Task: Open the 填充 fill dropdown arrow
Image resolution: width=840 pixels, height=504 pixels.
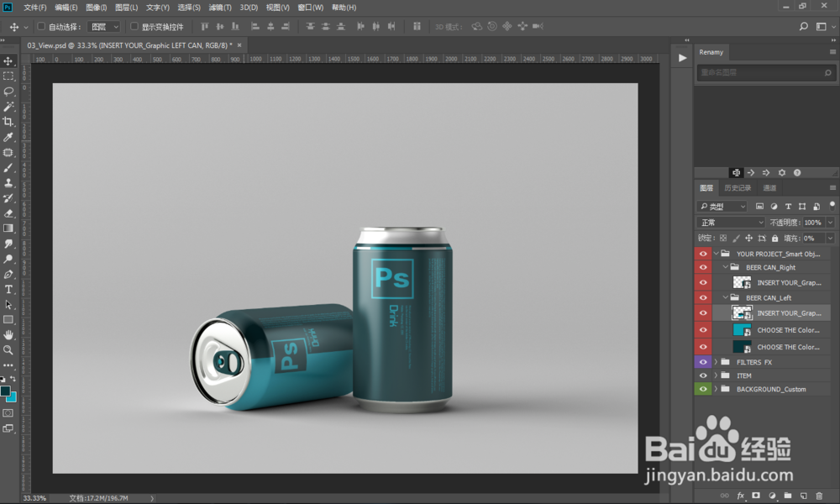Action: (x=831, y=239)
